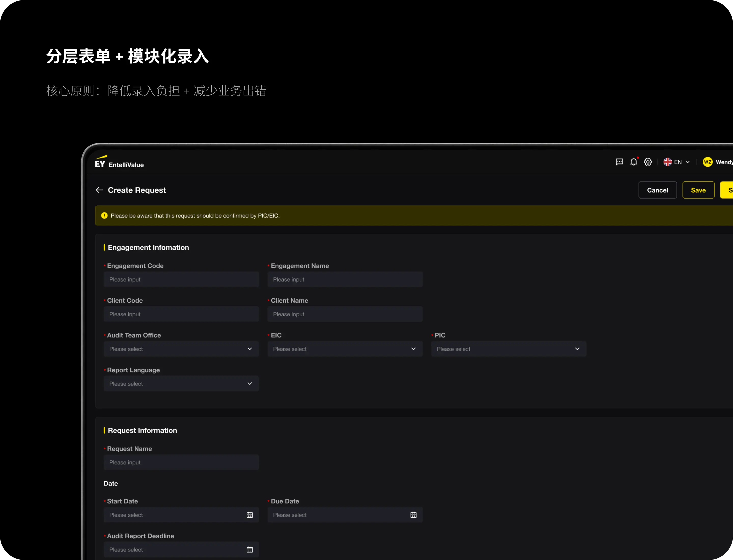This screenshot has width=733, height=560.
Task: Click the Save button
Action: point(698,190)
